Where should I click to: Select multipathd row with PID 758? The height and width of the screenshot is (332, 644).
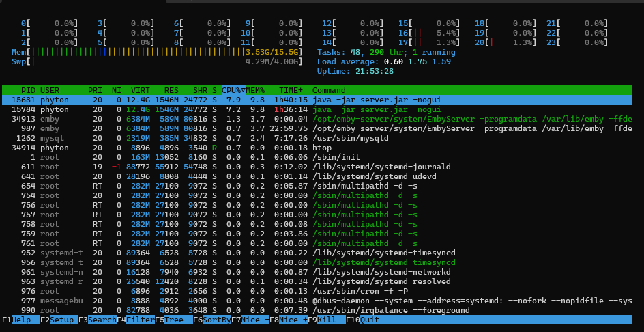pos(317,224)
